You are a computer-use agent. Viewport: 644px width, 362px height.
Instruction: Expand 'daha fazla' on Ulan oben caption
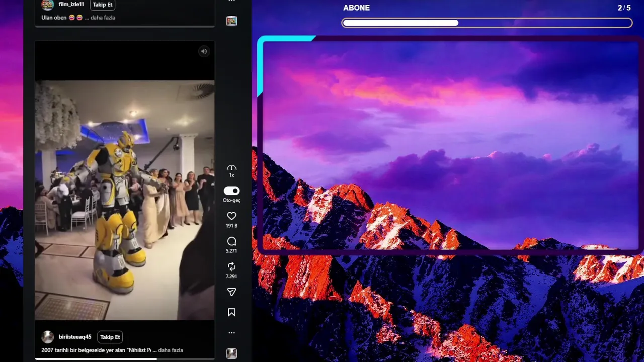(103, 18)
